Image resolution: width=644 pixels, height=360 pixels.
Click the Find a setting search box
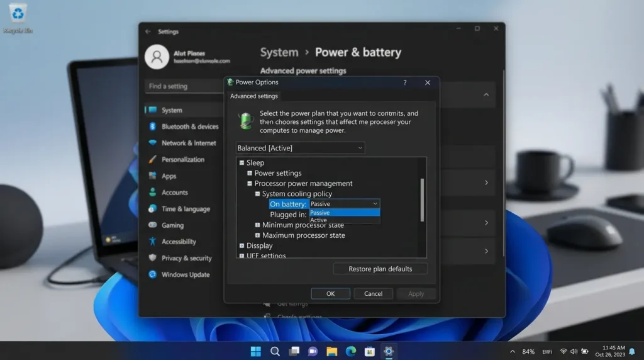(184, 86)
